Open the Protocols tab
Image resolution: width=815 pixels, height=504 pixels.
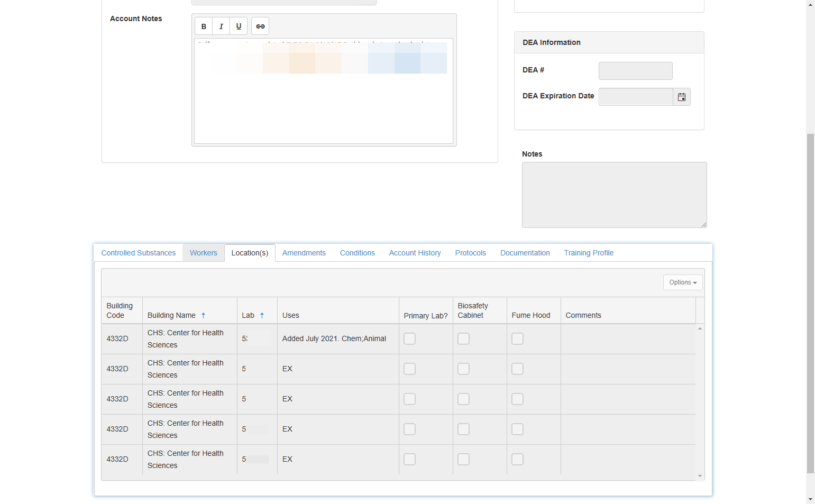471,253
